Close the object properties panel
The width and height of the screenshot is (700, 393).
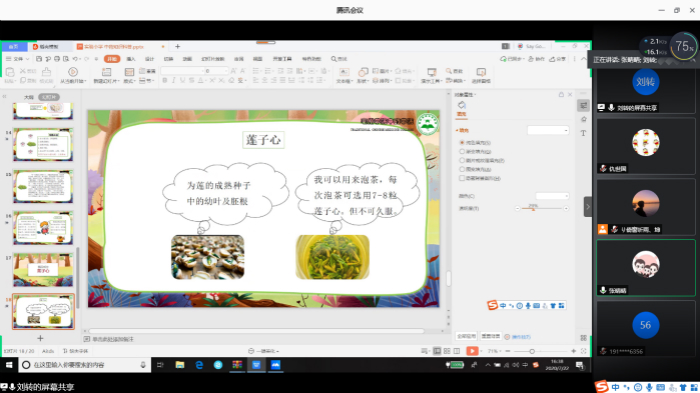570,95
